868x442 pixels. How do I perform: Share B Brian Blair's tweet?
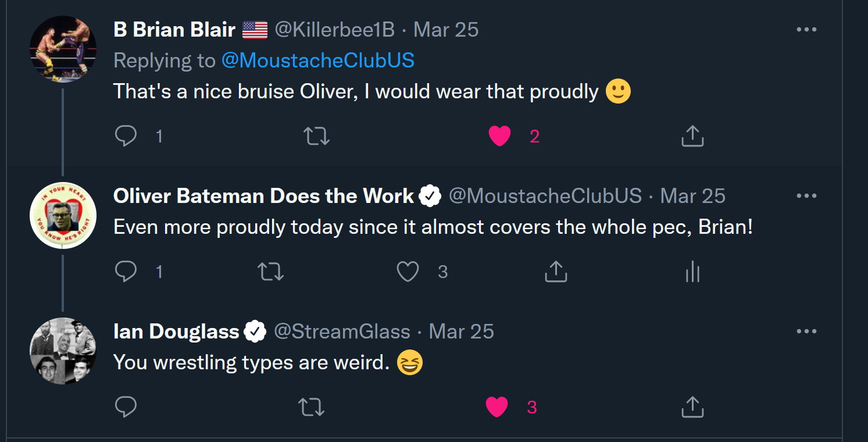pyautogui.click(x=692, y=136)
